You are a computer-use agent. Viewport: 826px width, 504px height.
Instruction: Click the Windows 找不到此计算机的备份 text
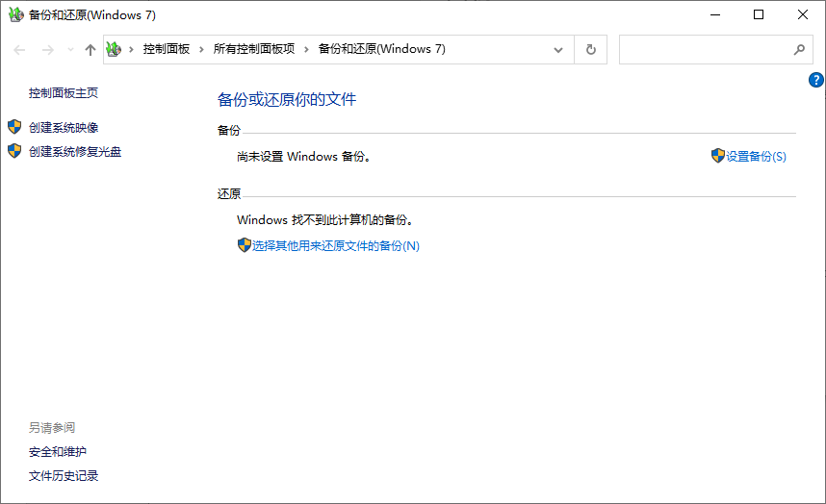(325, 220)
